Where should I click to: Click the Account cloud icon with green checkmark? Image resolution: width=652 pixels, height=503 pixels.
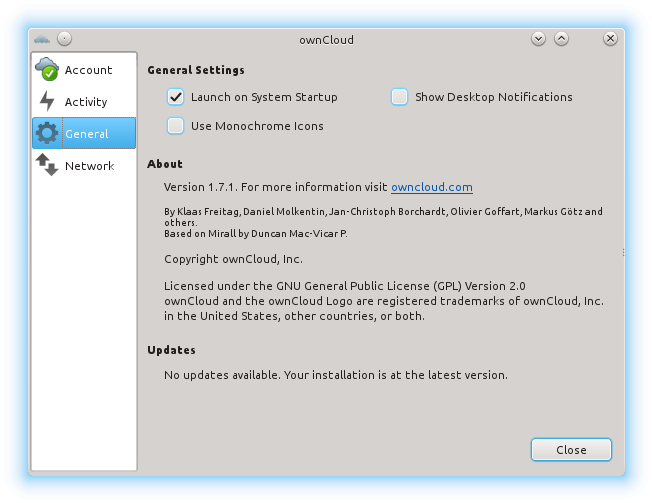pyautogui.click(x=47, y=69)
